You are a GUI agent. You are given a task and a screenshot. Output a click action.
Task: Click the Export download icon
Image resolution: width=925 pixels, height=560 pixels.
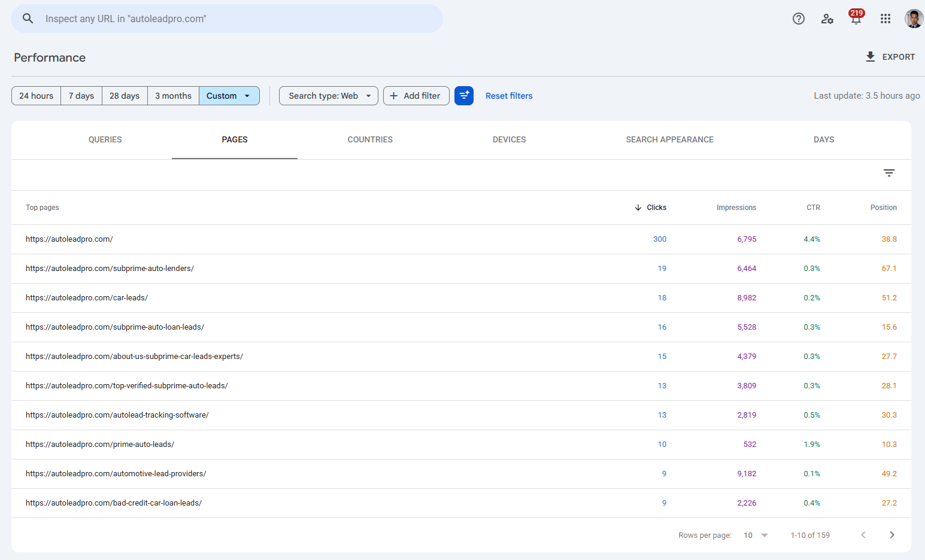pos(871,57)
